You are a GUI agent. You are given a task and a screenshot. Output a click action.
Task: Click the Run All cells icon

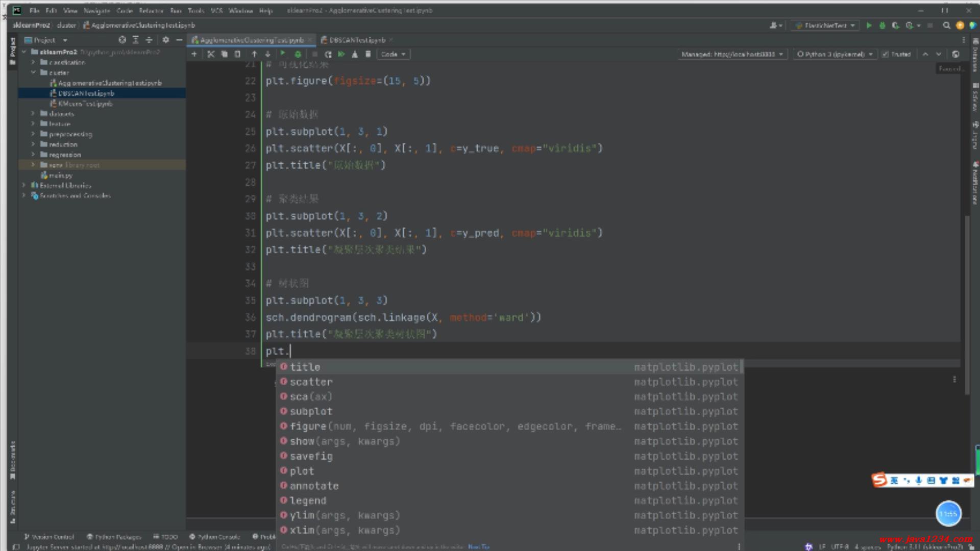click(341, 54)
